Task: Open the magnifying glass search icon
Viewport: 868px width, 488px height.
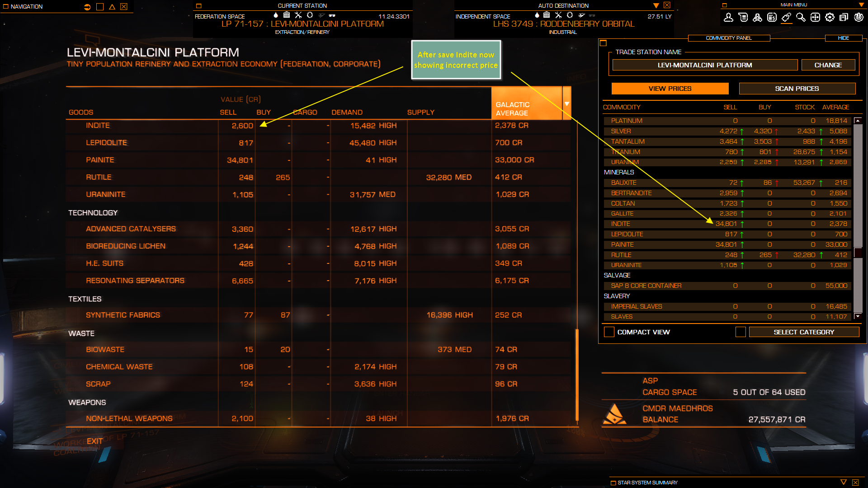Action: click(x=801, y=17)
